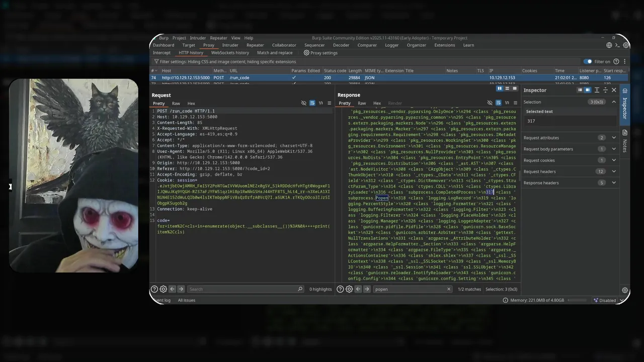This screenshot has height=362, width=644.
Task: Open View menu
Action: 235,38
